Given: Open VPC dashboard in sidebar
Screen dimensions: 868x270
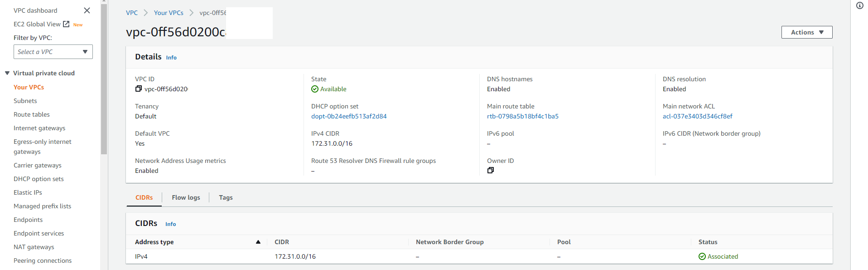Looking at the screenshot, I should pyautogui.click(x=35, y=10).
